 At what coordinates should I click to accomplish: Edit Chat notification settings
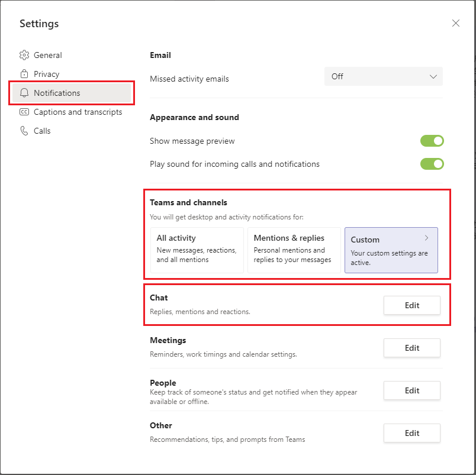point(411,305)
